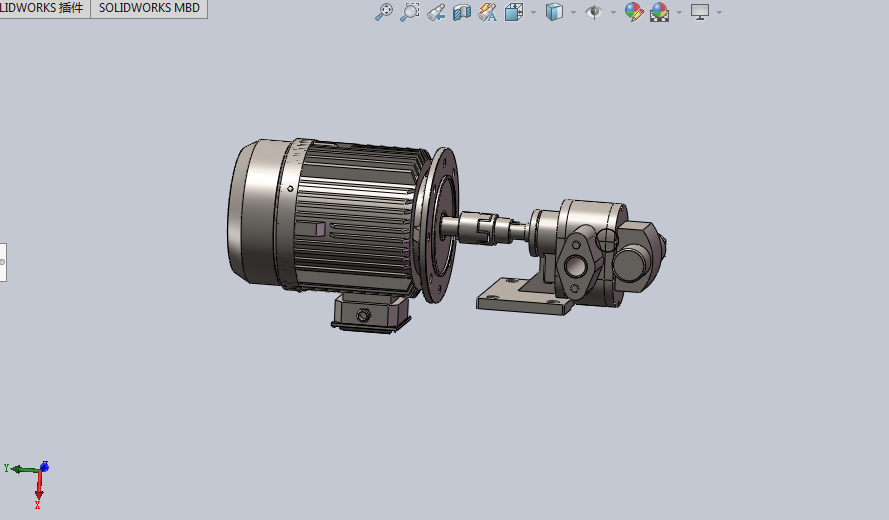The width and height of the screenshot is (889, 520).
Task: Click the View Settings monitor icon
Action: (x=700, y=12)
